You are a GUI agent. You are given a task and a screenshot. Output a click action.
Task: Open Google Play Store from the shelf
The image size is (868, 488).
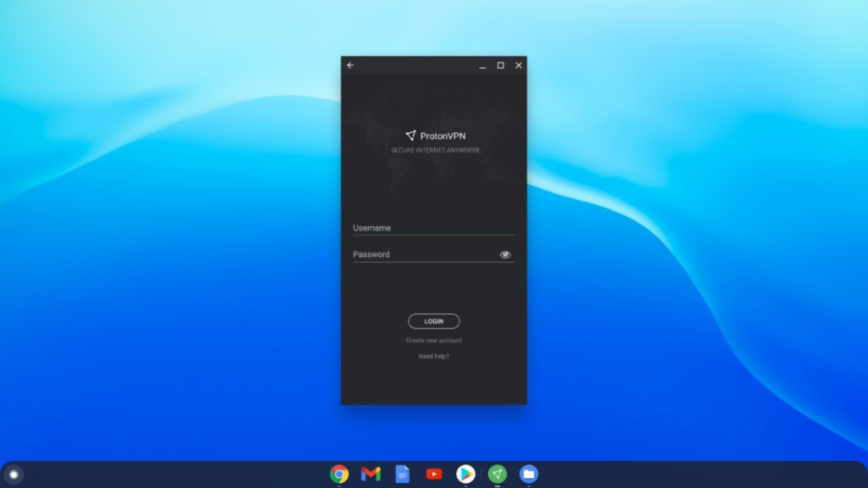pos(465,474)
